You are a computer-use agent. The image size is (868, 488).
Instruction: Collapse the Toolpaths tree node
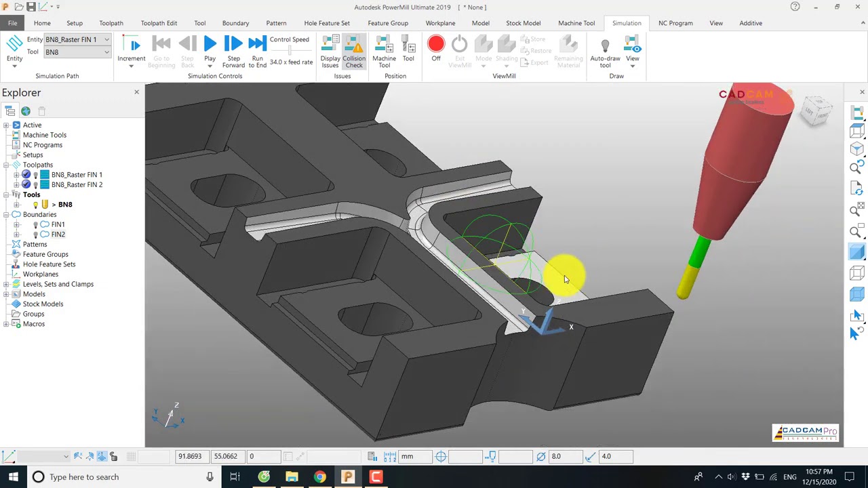point(6,165)
